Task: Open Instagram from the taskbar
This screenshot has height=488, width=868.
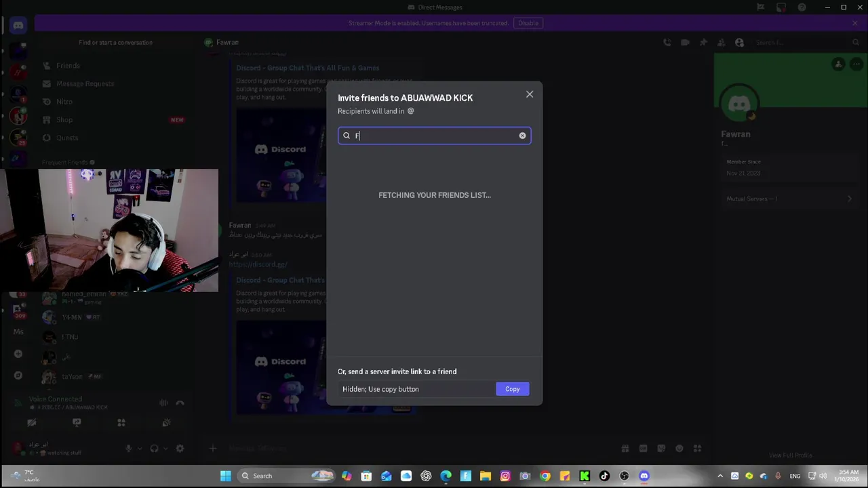Action: click(505, 476)
